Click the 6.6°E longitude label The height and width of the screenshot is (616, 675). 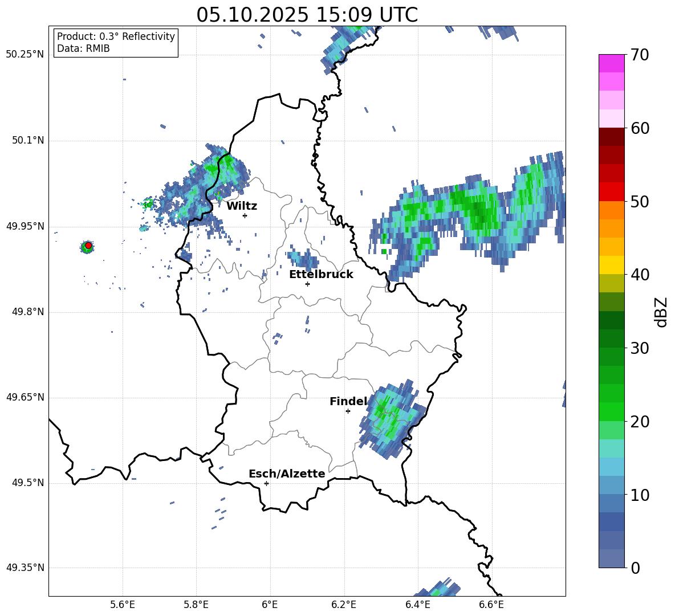(x=491, y=605)
